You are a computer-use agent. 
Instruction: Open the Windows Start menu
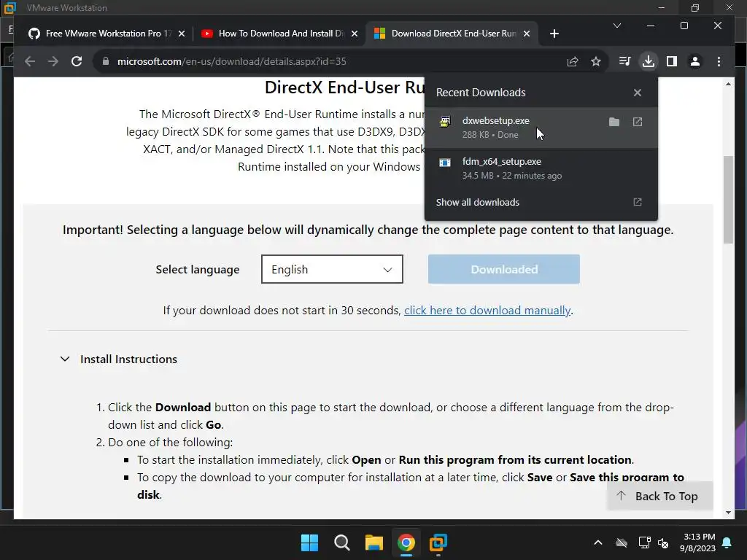pos(309,542)
